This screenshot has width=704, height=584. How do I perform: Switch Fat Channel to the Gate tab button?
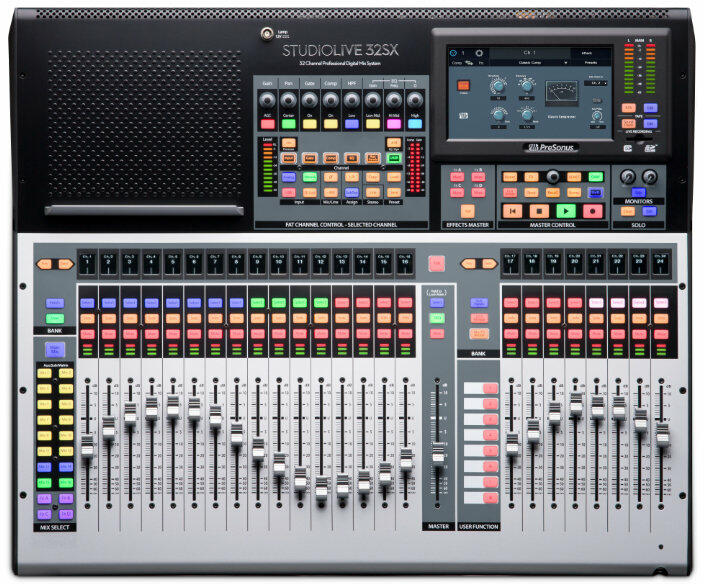(309, 158)
